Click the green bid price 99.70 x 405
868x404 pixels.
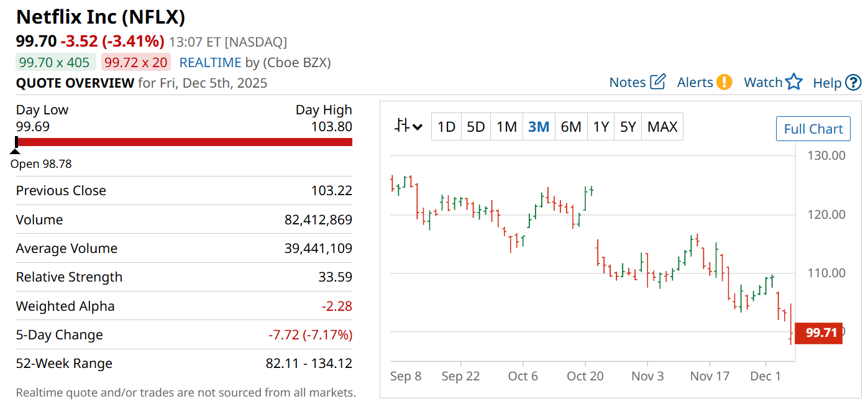55,63
